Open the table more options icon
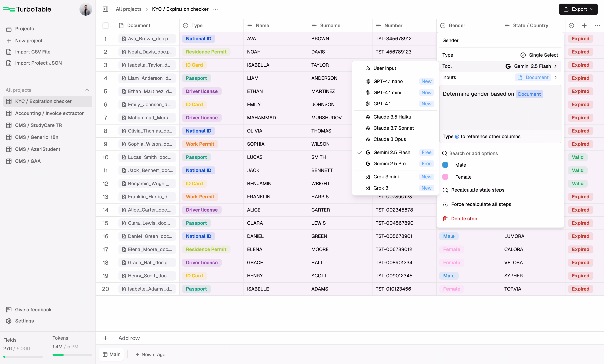The height and width of the screenshot is (364, 604). 597,26
